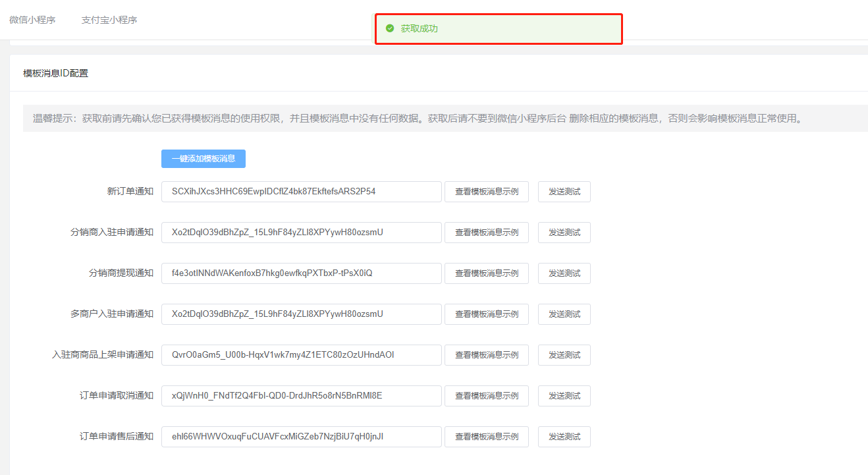Image resolution: width=868 pixels, height=475 pixels.
Task: Focus the 订单申请取消通知 ID field
Action: tap(301, 396)
